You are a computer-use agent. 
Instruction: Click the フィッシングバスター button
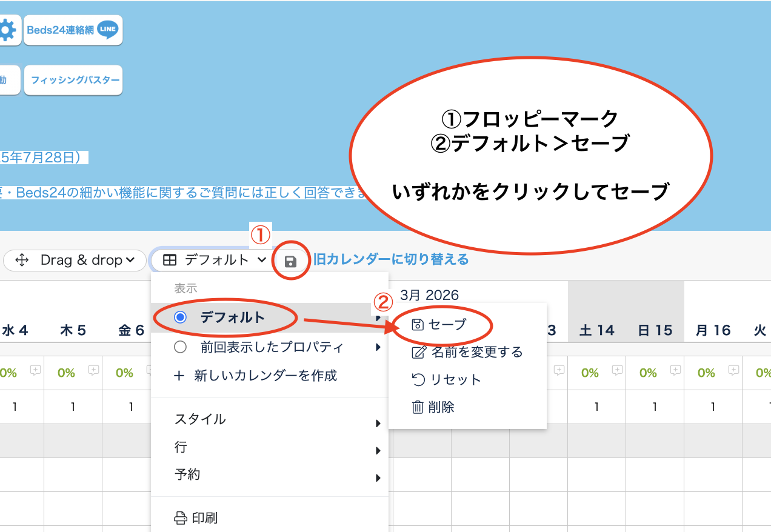[73, 80]
